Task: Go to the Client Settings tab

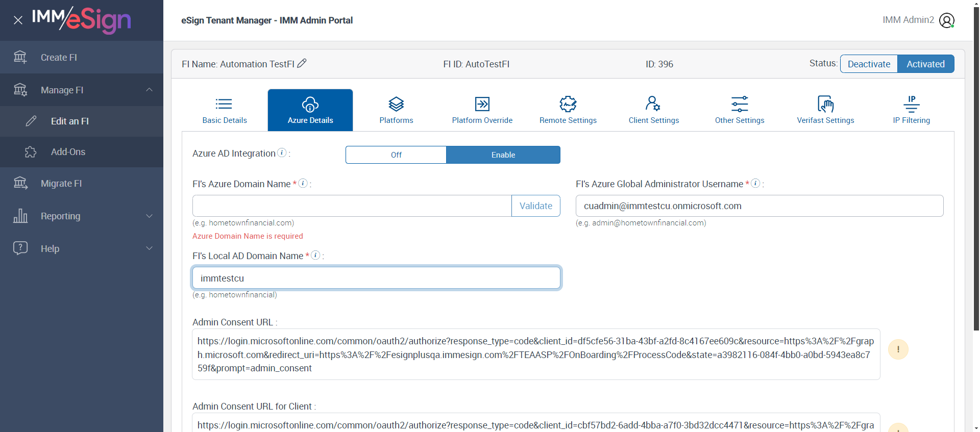Action: point(654,110)
